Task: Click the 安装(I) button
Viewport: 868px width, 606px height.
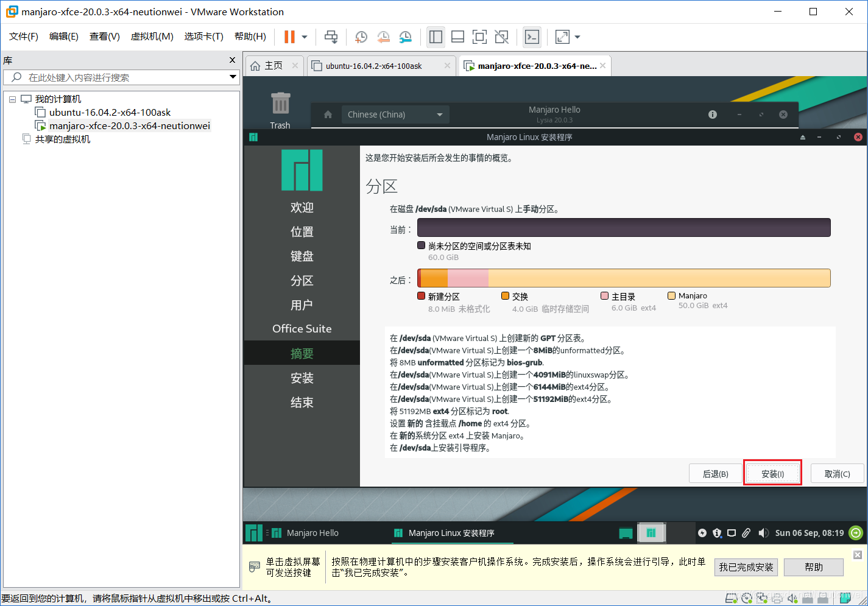Action: (x=772, y=474)
